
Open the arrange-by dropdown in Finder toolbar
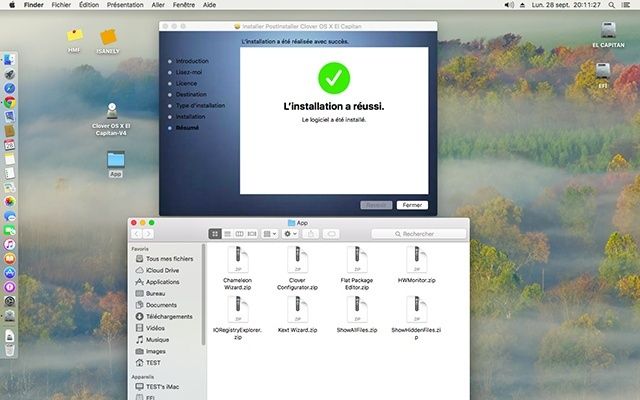pos(269,234)
